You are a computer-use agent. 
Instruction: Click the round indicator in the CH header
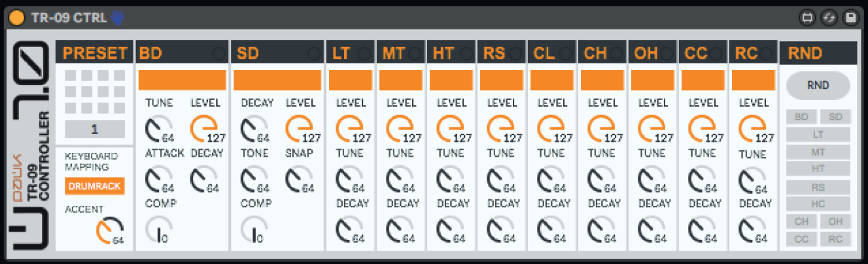[617, 54]
